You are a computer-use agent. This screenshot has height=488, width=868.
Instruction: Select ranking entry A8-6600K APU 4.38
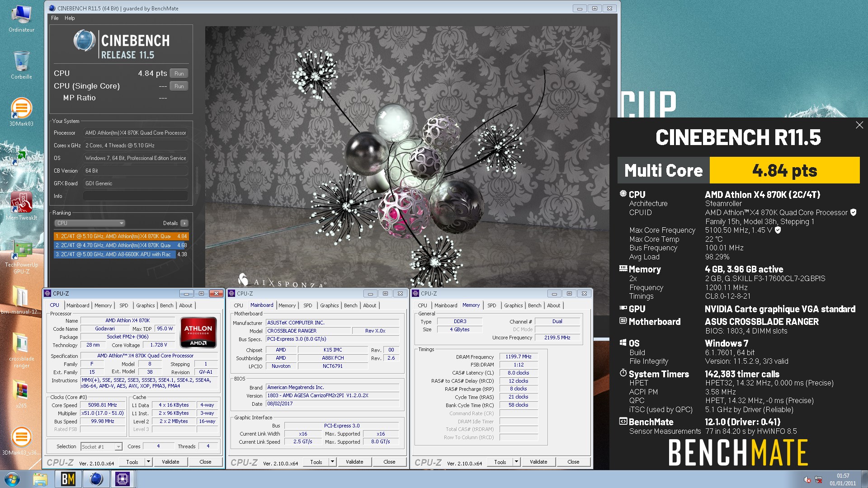pos(121,254)
